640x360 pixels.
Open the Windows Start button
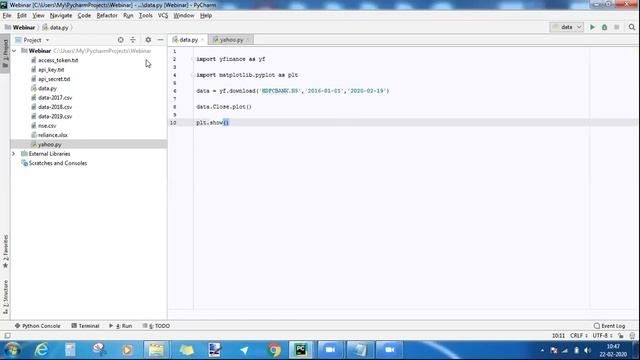pyautogui.click(x=12, y=350)
